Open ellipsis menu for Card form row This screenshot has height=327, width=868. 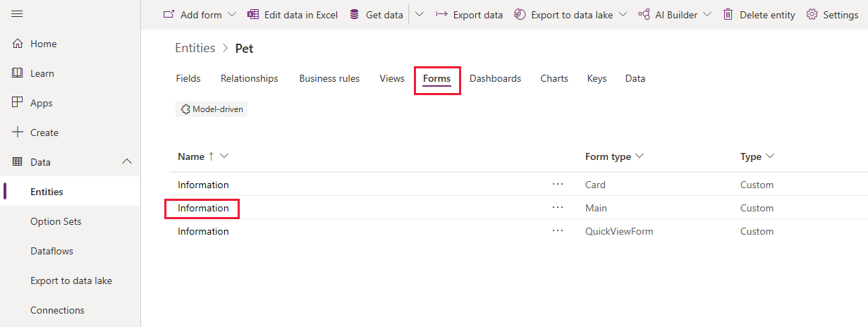[558, 185]
